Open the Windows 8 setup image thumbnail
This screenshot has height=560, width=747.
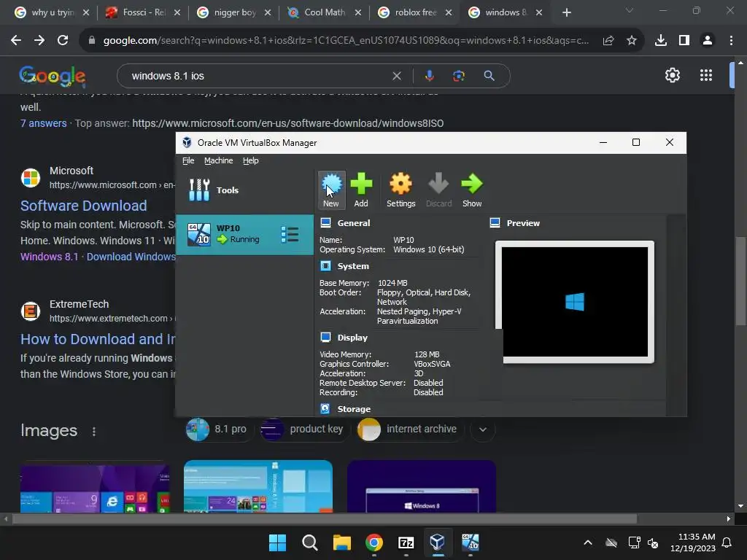422,486
